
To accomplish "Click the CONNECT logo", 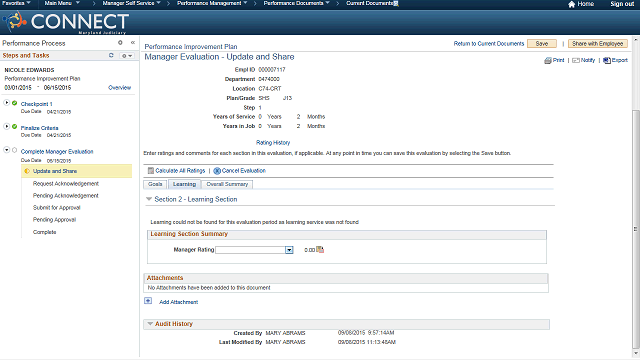I will coord(65,22).
